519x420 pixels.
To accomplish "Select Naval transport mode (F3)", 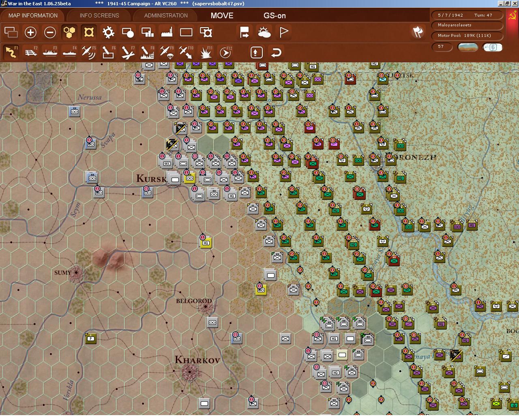I will click(50, 52).
